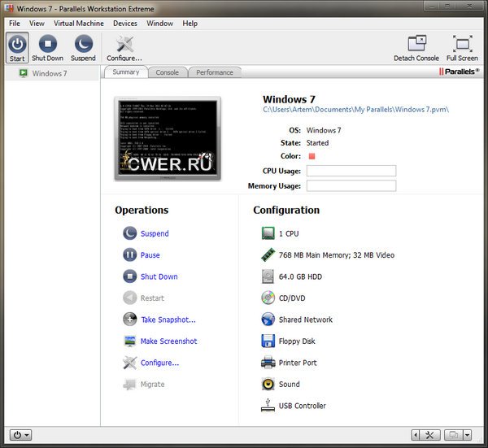This screenshot has height=448, width=488.
Task: Switch to the Console tab
Action: [x=167, y=72]
